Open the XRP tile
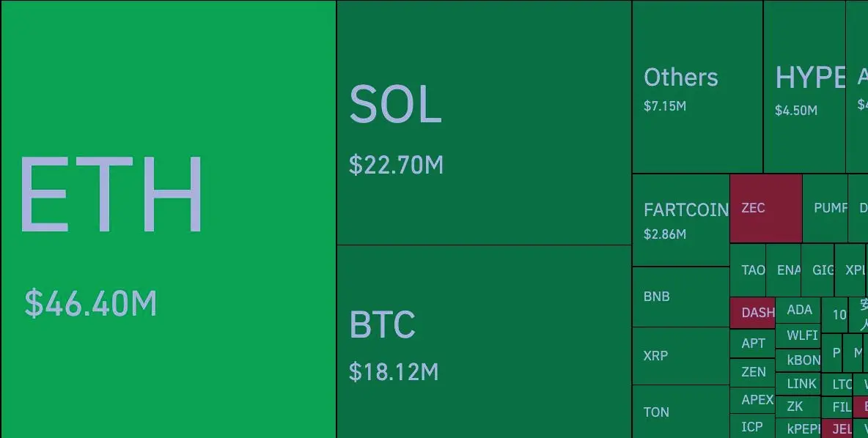Viewport: 868px width, 438px height. (680, 356)
